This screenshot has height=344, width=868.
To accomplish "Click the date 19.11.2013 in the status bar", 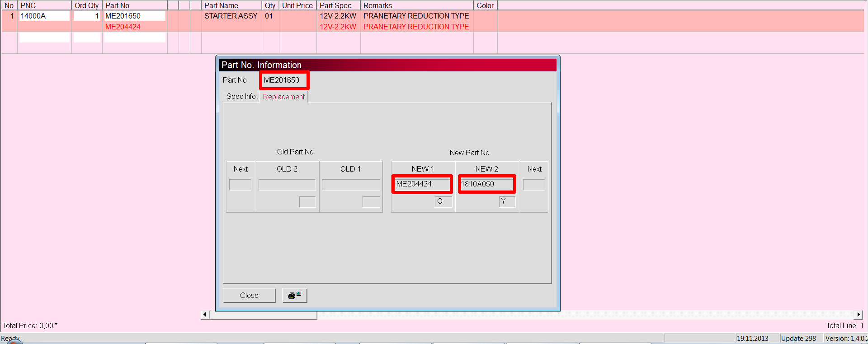I will pos(753,339).
